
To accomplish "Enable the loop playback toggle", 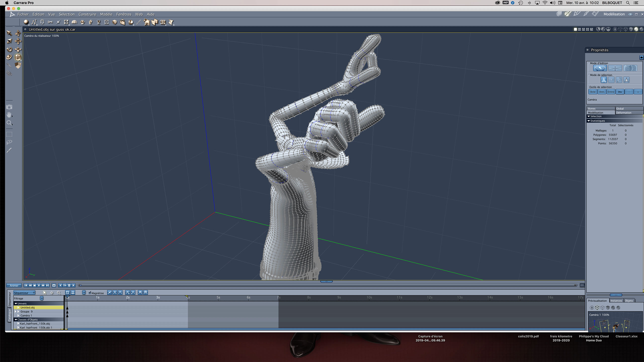I will 54,285.
